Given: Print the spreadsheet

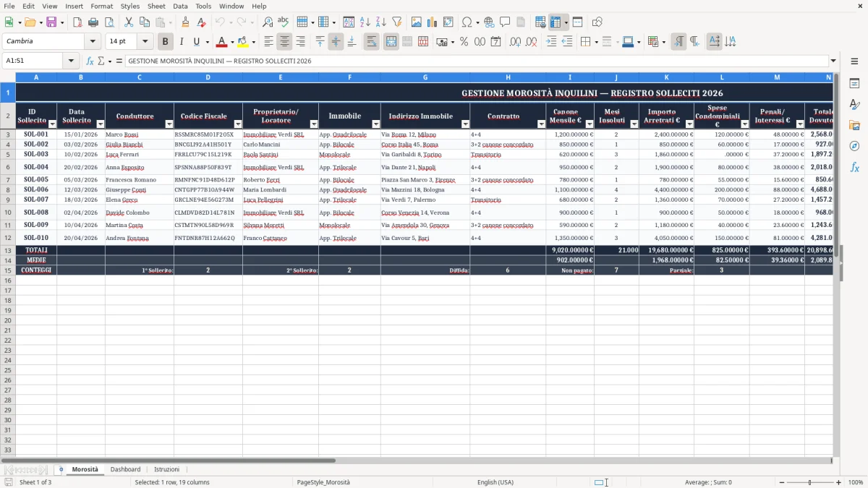Looking at the screenshot, I should tap(93, 22).
